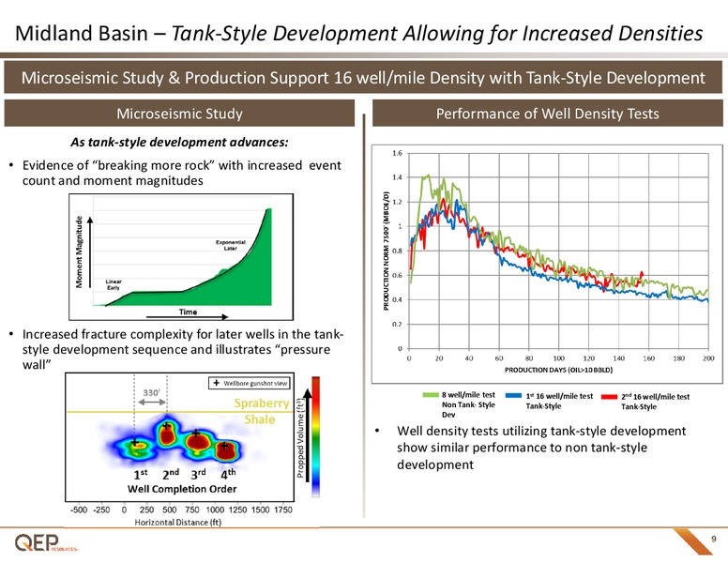The width and height of the screenshot is (728, 563).
Task: Click the 'PRODUCTION NORM 7500'' y-axis title
Action: point(386,251)
